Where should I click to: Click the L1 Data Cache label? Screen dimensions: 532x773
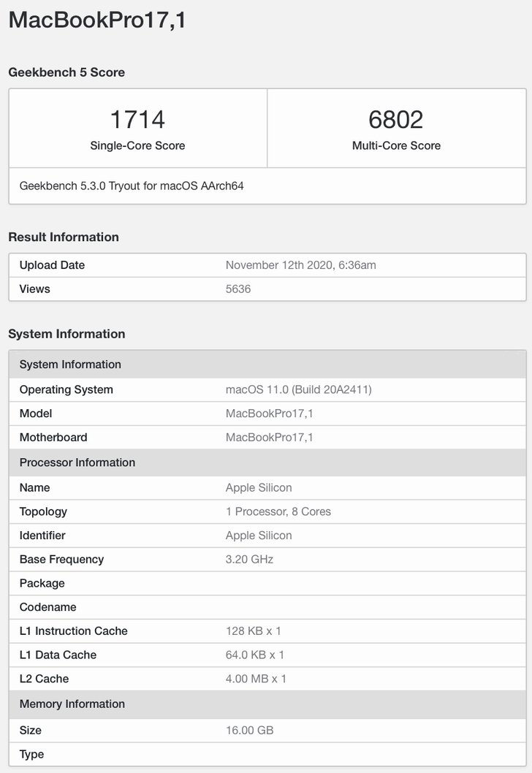tap(58, 655)
